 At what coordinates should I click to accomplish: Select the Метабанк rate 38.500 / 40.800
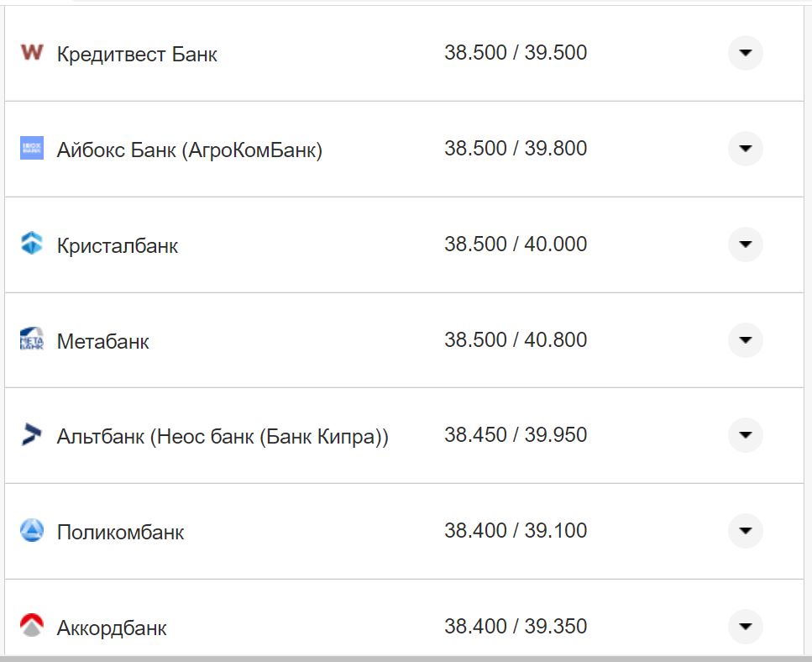[515, 340]
